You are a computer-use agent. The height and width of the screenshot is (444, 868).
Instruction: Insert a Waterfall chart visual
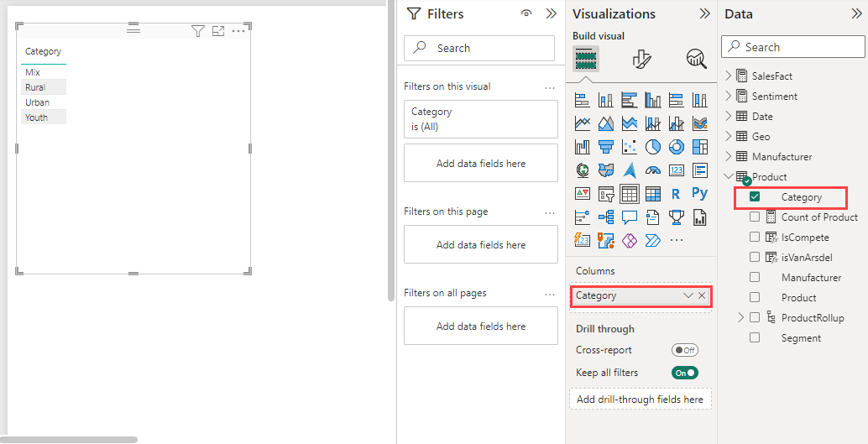tap(583, 147)
